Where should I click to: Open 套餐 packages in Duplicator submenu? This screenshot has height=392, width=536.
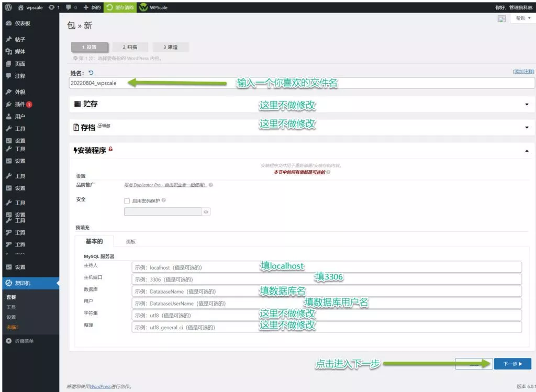[12, 297]
